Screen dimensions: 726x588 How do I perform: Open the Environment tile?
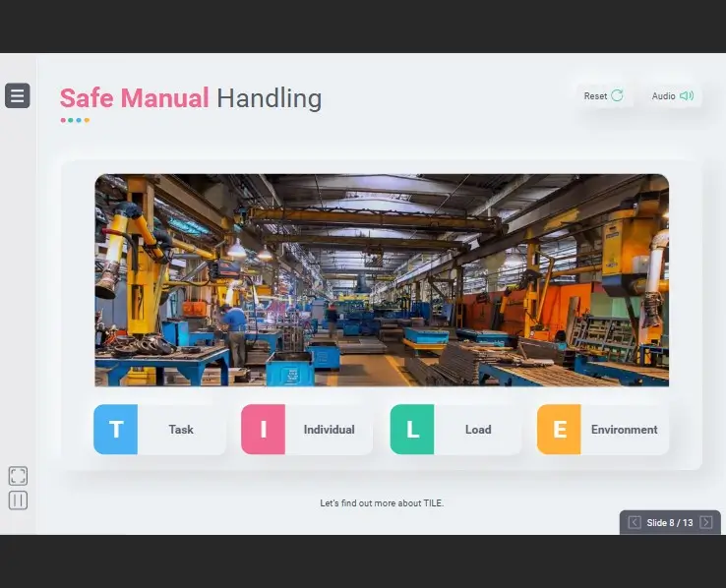click(603, 430)
